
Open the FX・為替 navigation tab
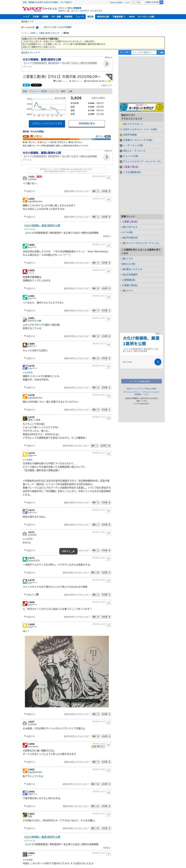click(x=56, y=16)
